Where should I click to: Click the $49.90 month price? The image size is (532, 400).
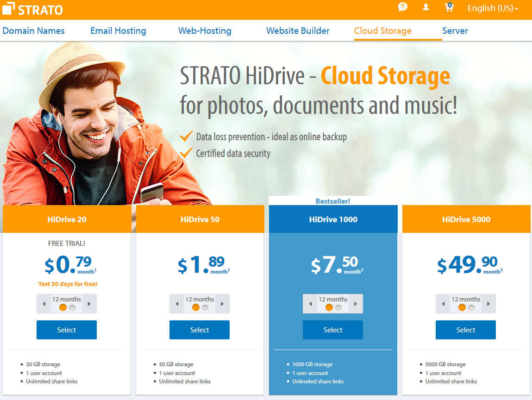click(x=470, y=265)
